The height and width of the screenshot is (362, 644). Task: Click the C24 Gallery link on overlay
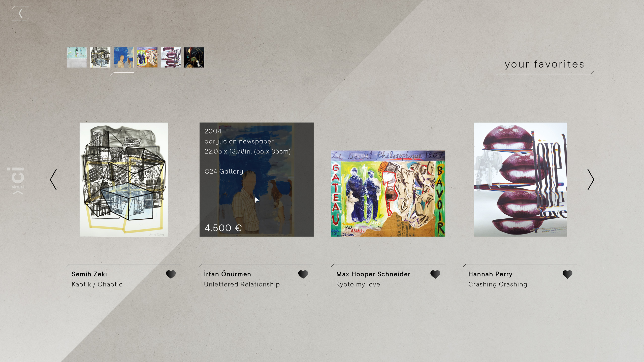coord(224,172)
